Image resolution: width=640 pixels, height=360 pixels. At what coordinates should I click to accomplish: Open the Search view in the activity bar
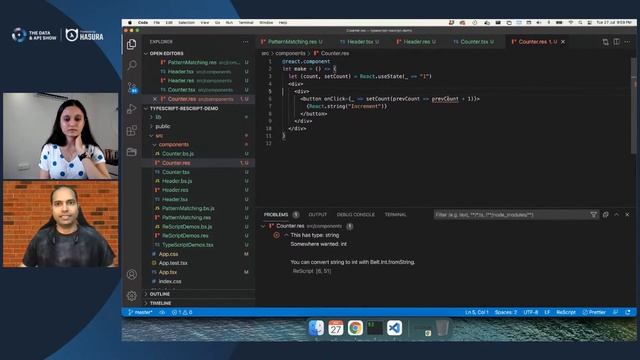click(131, 65)
